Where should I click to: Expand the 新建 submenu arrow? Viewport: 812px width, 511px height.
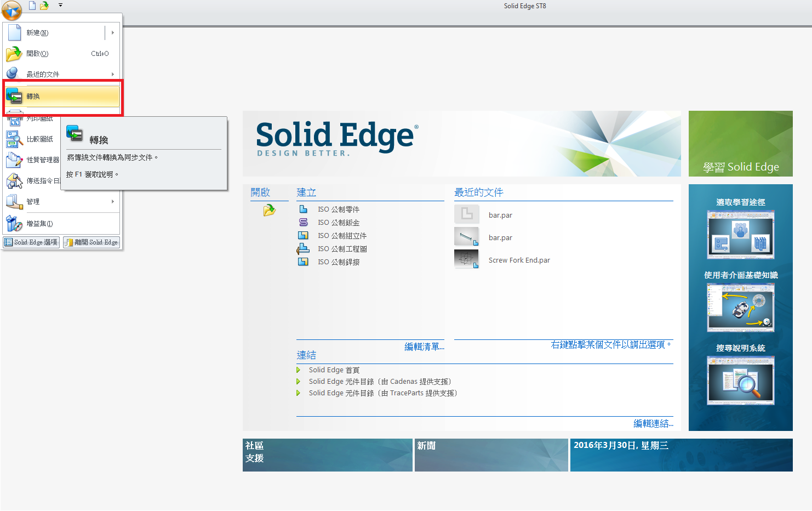pyautogui.click(x=112, y=33)
